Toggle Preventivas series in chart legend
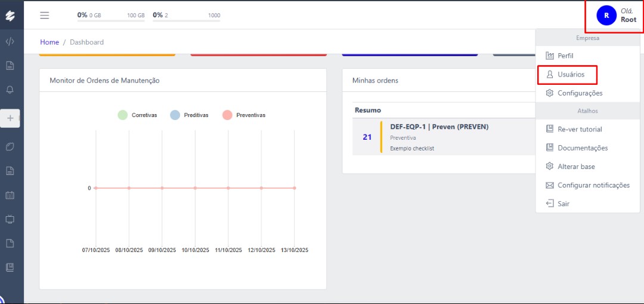The width and height of the screenshot is (644, 304). pos(243,115)
